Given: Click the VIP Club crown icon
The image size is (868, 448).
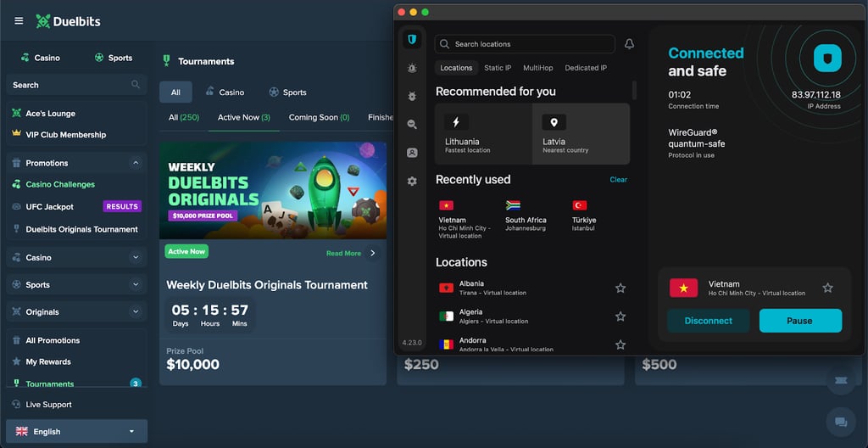Looking at the screenshot, I should click(x=17, y=134).
